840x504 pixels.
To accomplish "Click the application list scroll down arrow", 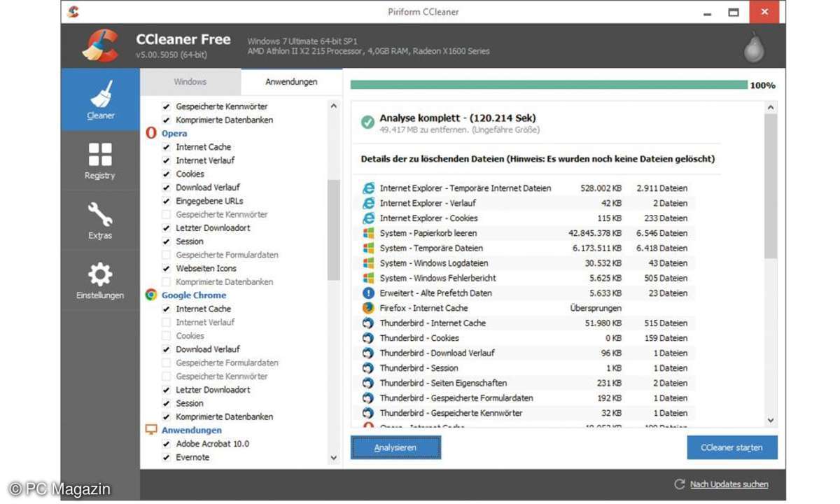I will coord(333,458).
